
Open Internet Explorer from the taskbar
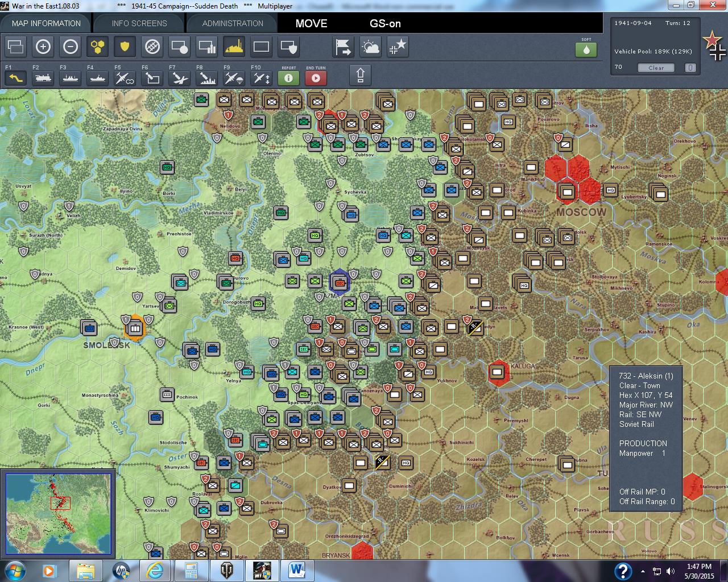(155, 570)
